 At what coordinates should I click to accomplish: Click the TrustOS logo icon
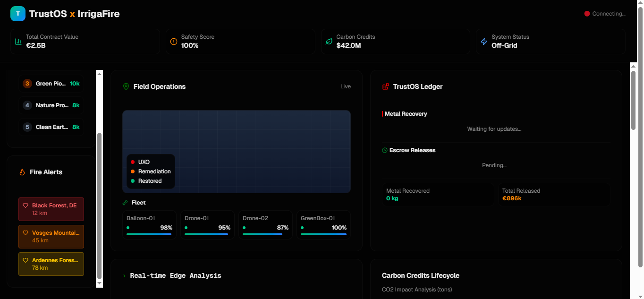pos(18,14)
